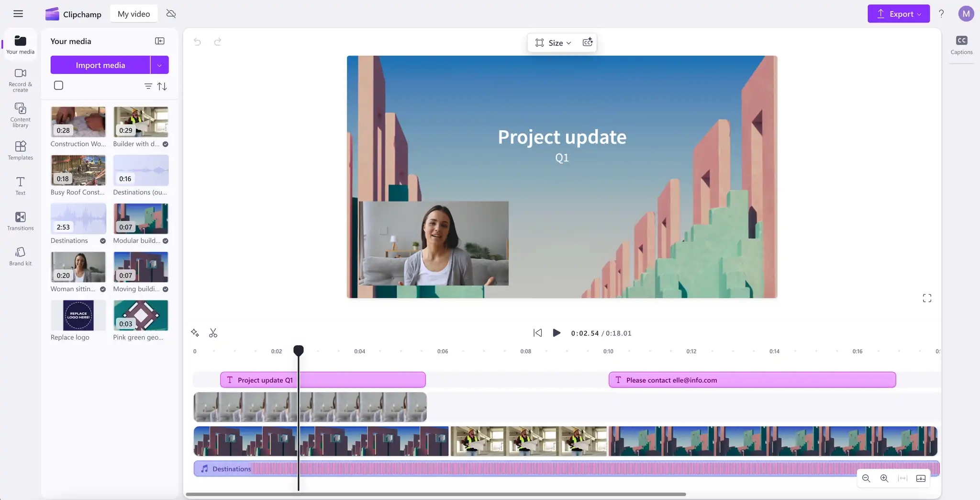
Task: Select the Pink green geo... thumbnail
Action: (x=141, y=316)
